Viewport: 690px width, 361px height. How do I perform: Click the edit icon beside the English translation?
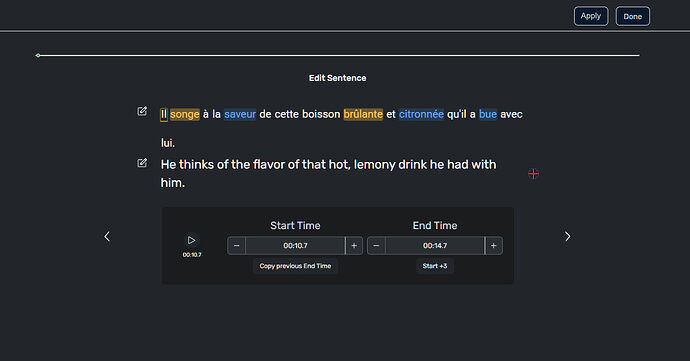[x=142, y=163]
